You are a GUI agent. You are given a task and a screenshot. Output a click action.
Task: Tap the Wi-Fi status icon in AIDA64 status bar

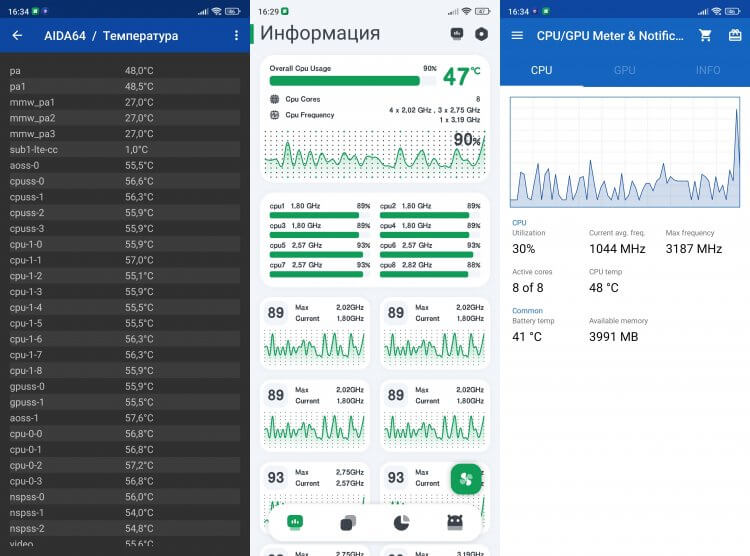217,11
